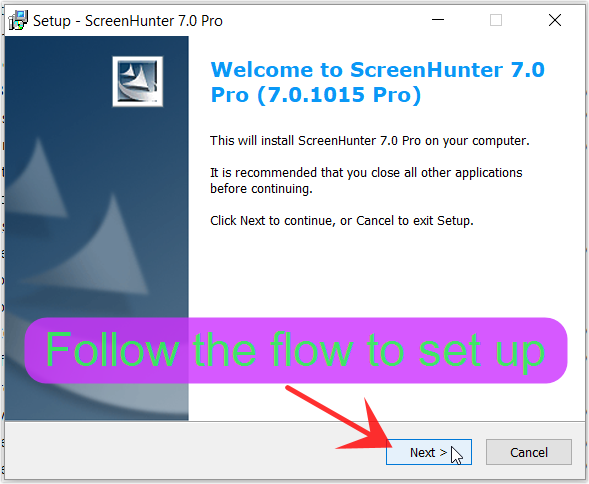The image size is (589, 484).
Task: Click the purple "Follow the flow to set up" banner
Action: pos(296,350)
